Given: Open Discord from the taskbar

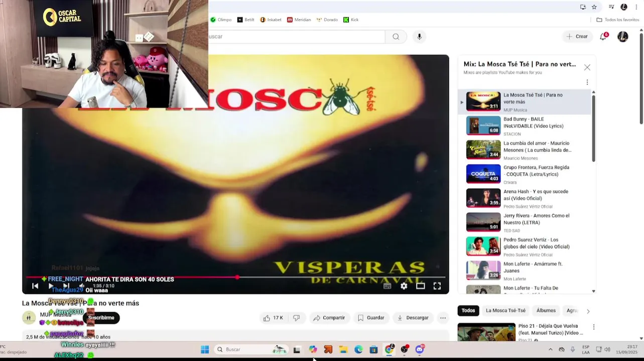Looking at the screenshot, I should point(420,349).
